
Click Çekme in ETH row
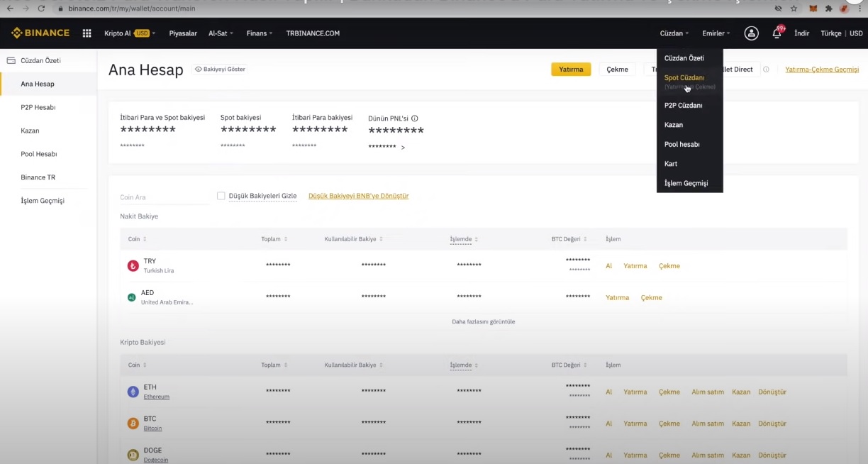(669, 392)
